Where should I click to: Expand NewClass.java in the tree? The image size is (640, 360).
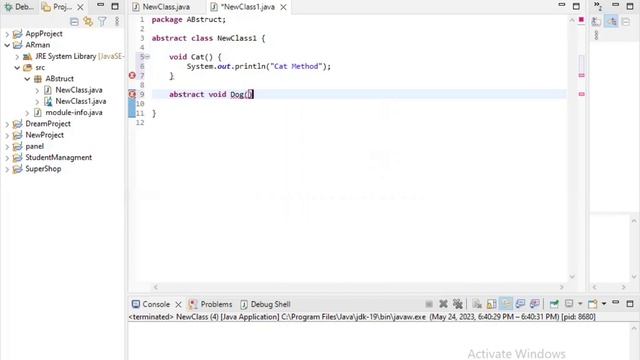(37, 90)
